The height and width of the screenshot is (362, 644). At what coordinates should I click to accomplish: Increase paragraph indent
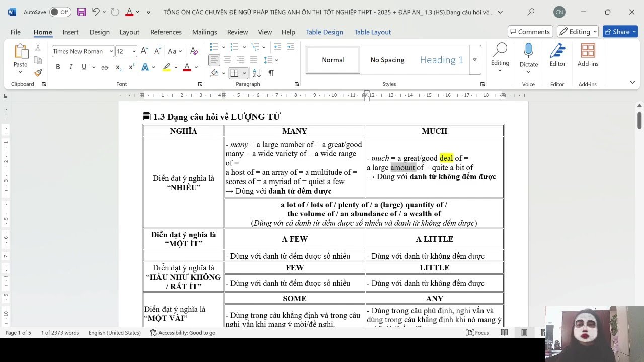(x=291, y=47)
